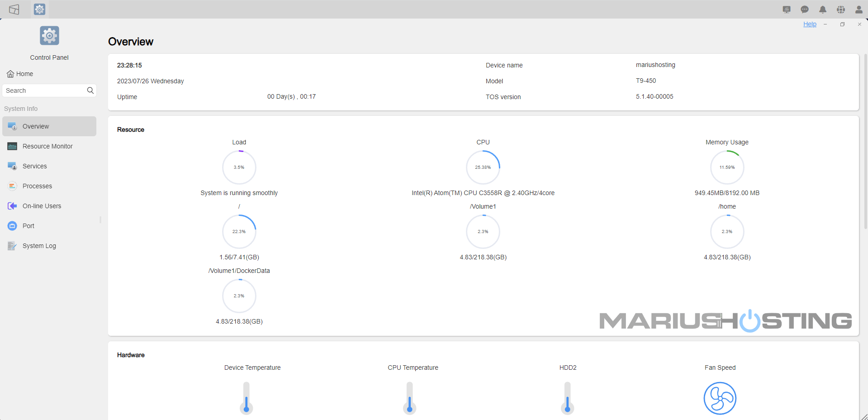Click the /home 2.3% disk gauge

[727, 231]
